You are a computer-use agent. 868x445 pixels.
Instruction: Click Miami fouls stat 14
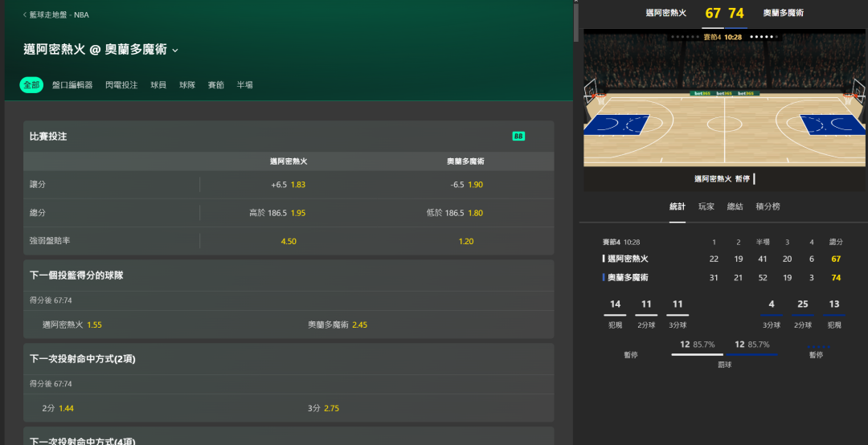point(615,304)
